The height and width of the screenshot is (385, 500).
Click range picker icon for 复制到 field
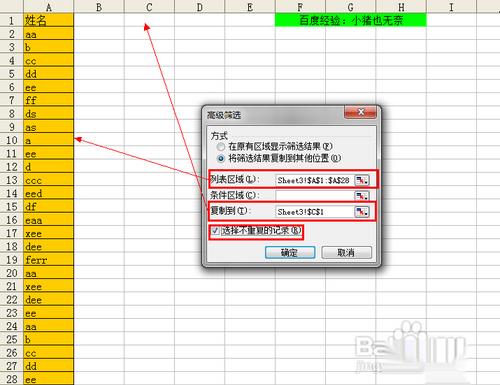coord(362,211)
